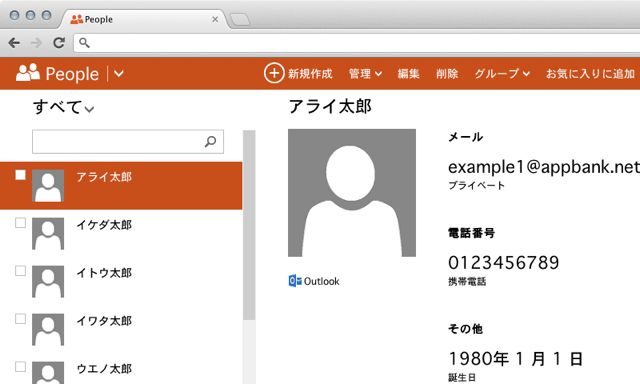
Task: Click ウエノ太郎 avatar thumbnail
Action: coord(48,373)
